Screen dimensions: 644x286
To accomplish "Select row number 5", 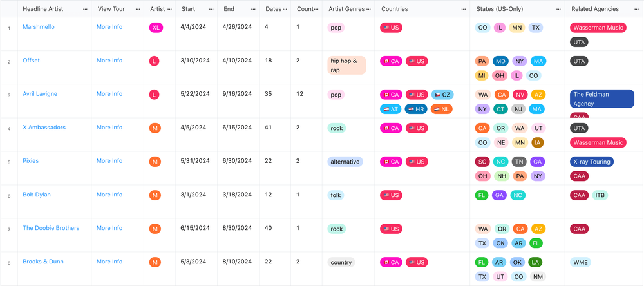I will pos(9,162).
